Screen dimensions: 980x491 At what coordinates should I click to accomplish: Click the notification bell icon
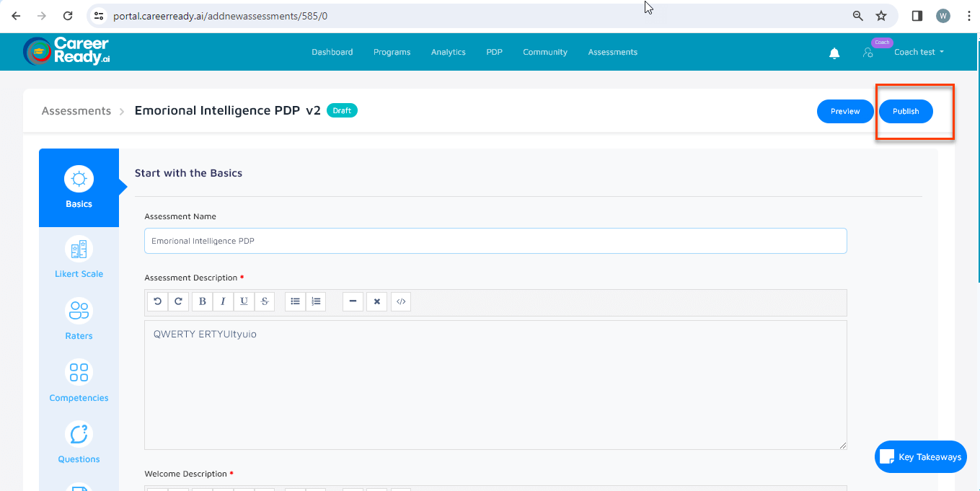pyautogui.click(x=834, y=53)
